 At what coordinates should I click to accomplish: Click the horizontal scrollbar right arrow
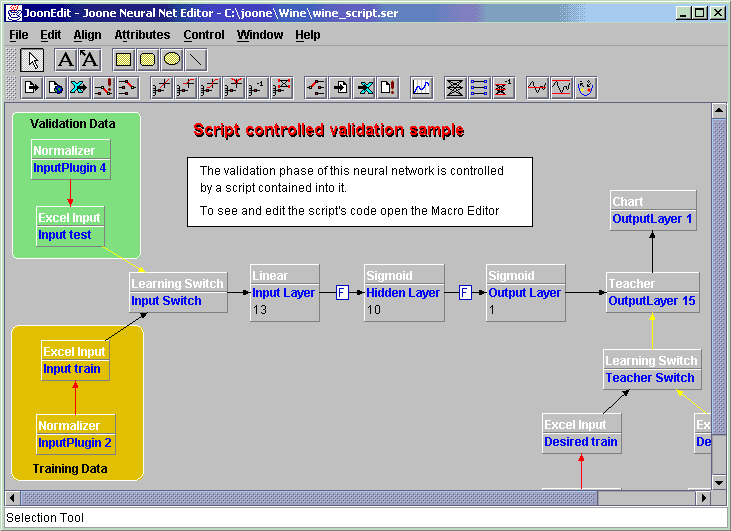point(703,497)
